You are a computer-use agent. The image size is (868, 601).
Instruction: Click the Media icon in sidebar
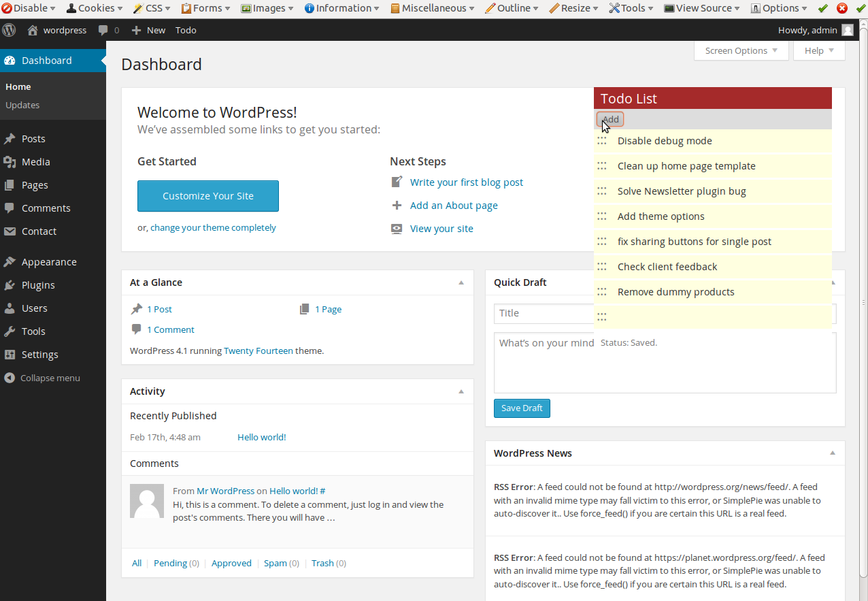coord(10,162)
